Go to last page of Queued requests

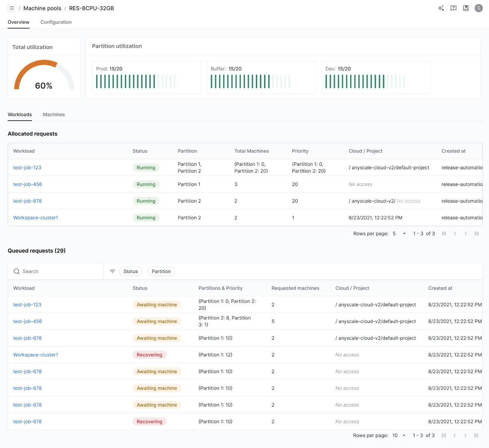476,436
